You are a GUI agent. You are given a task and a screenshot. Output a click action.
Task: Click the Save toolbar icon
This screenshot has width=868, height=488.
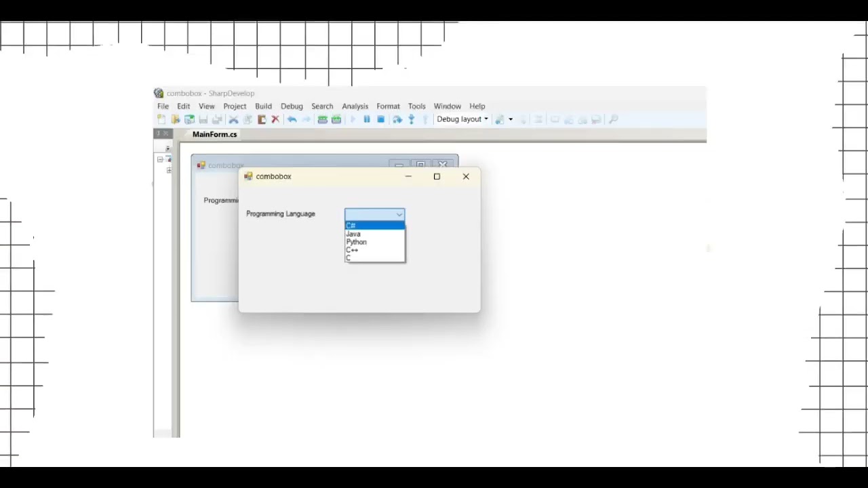[x=203, y=119]
